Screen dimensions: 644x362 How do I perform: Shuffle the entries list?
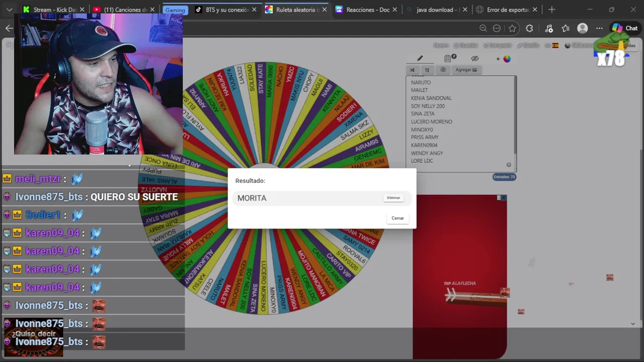[412, 70]
